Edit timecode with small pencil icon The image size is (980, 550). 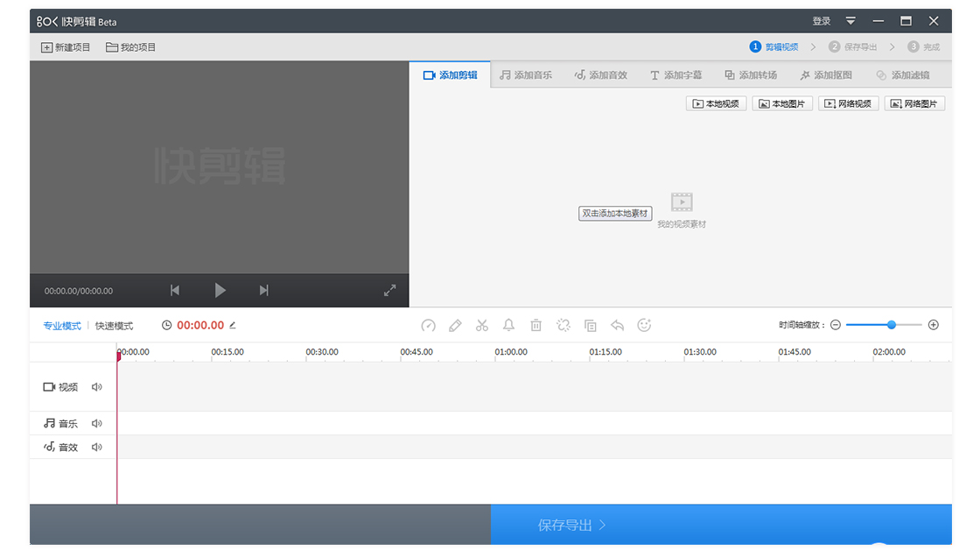click(233, 326)
